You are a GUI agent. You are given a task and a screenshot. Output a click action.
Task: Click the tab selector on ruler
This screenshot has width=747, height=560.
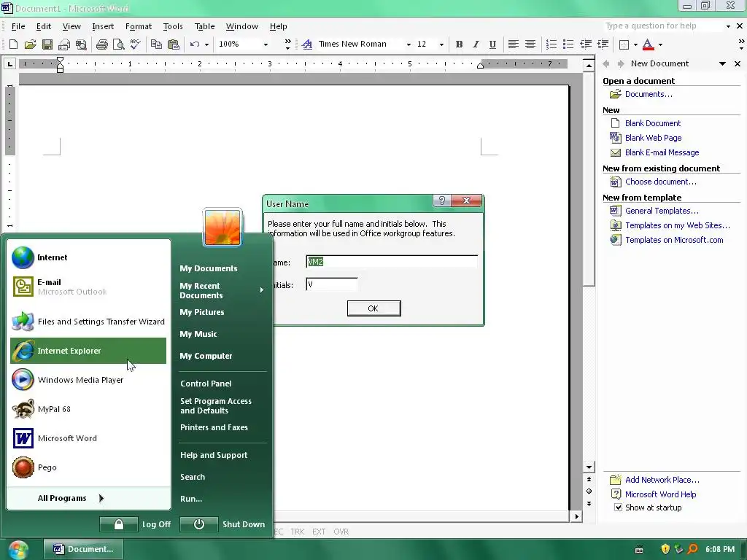pyautogui.click(x=9, y=63)
